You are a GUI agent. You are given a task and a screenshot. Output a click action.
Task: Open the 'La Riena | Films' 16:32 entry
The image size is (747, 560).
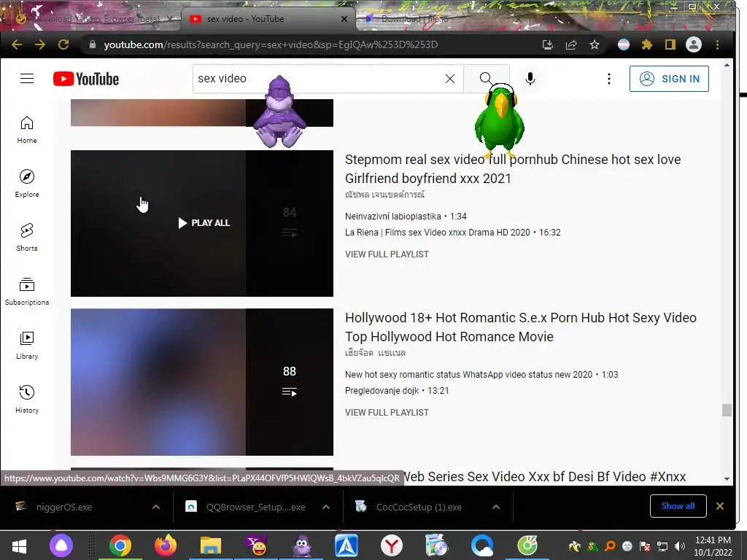point(452,233)
